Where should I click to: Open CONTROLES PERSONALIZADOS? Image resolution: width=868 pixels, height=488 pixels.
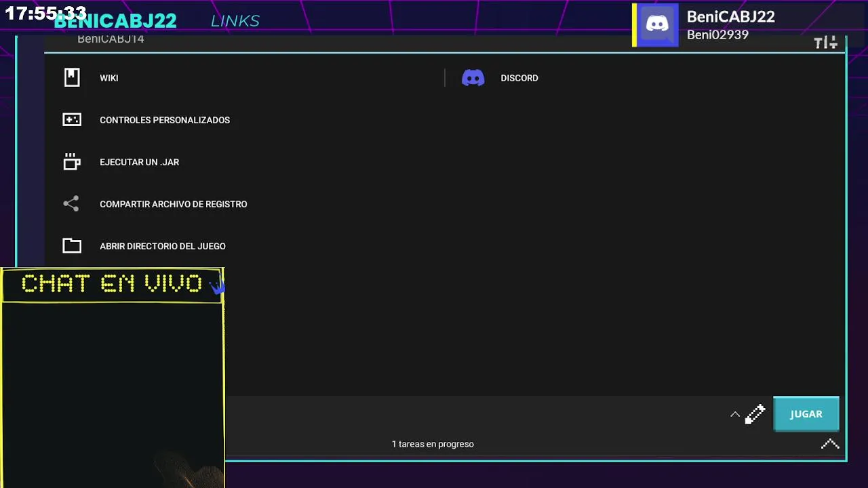(x=165, y=120)
